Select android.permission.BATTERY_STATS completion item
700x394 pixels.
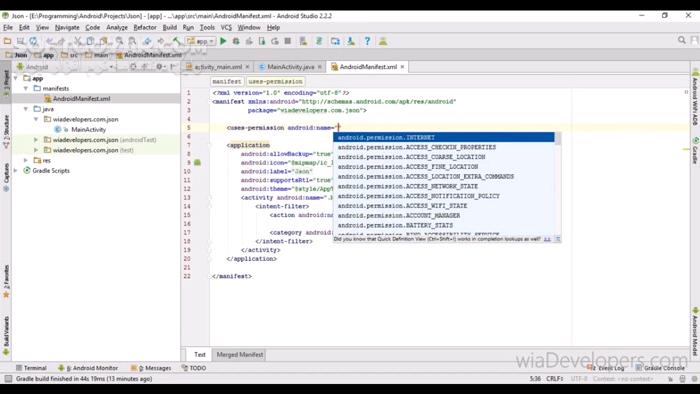click(444, 226)
